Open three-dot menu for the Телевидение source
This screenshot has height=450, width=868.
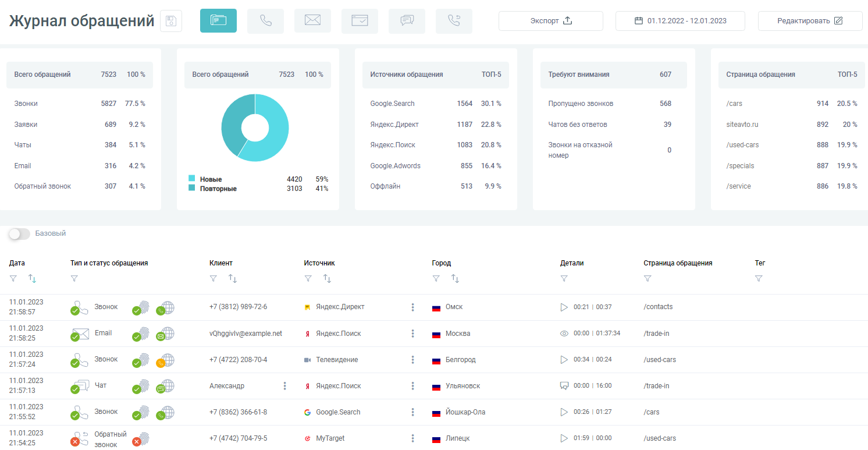pyautogui.click(x=412, y=360)
